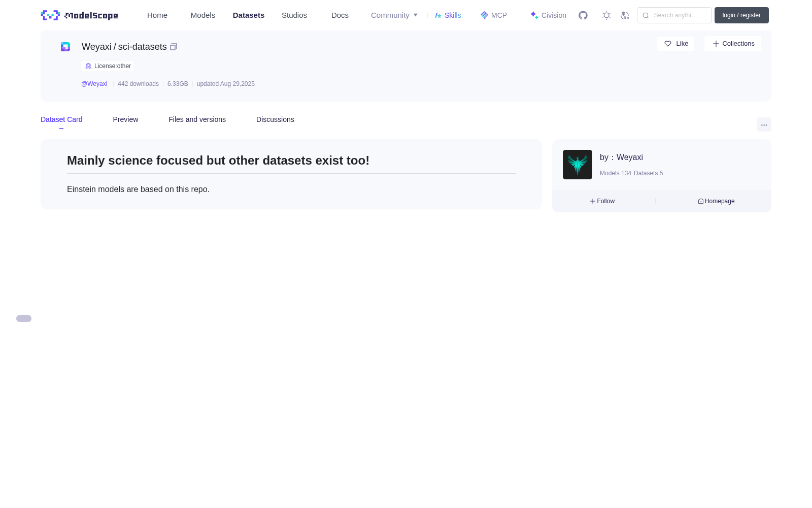This screenshot has height=508, width=812.
Task: Click the 442 downloads text
Action: [138, 84]
